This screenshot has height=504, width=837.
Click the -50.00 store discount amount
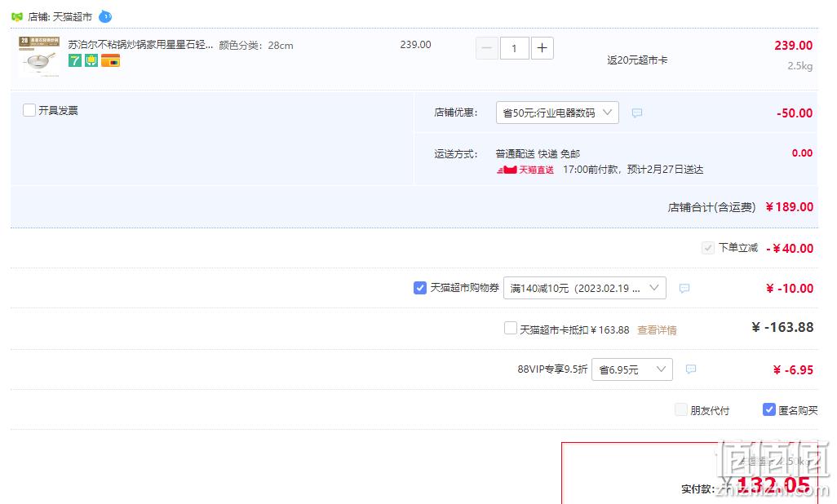(x=795, y=113)
